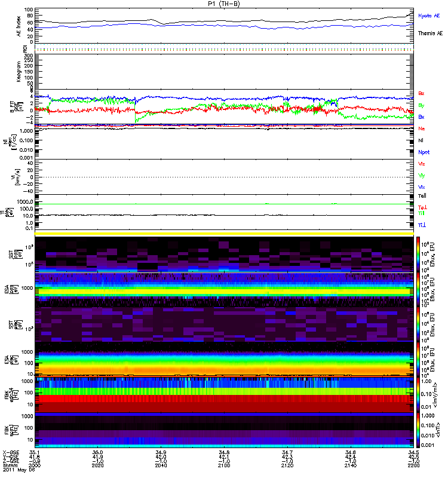
Task: Click the 2200 time tick label
Action: [413, 465]
